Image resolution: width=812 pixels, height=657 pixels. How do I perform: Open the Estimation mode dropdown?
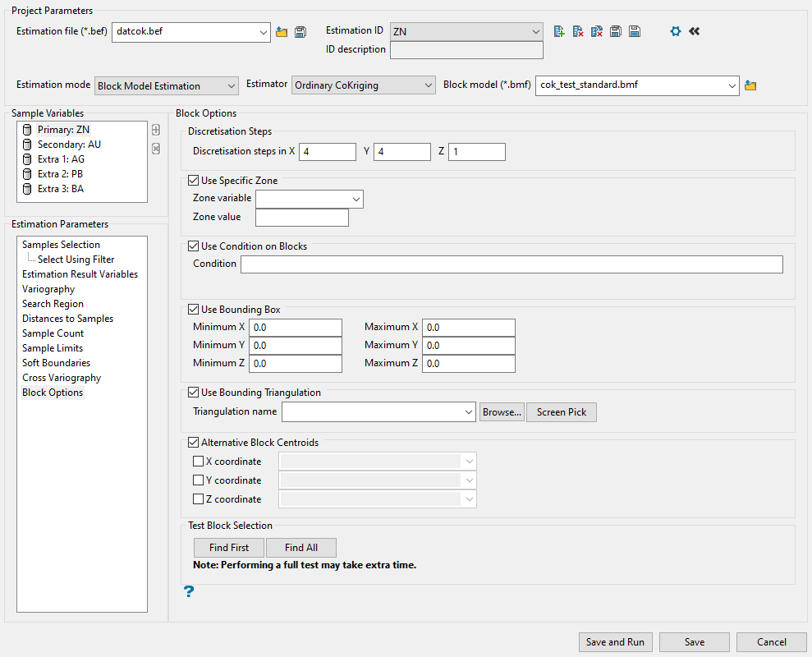pyautogui.click(x=166, y=85)
